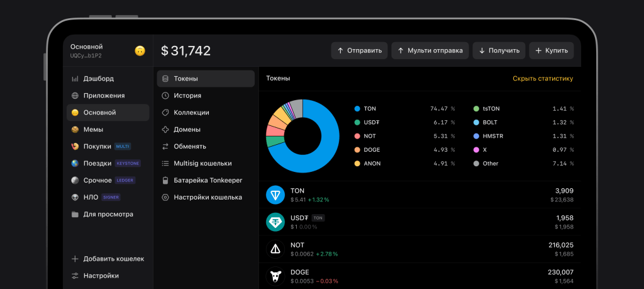The image size is (644, 289).
Task: Click the $31,742 total balance
Action: click(x=186, y=50)
